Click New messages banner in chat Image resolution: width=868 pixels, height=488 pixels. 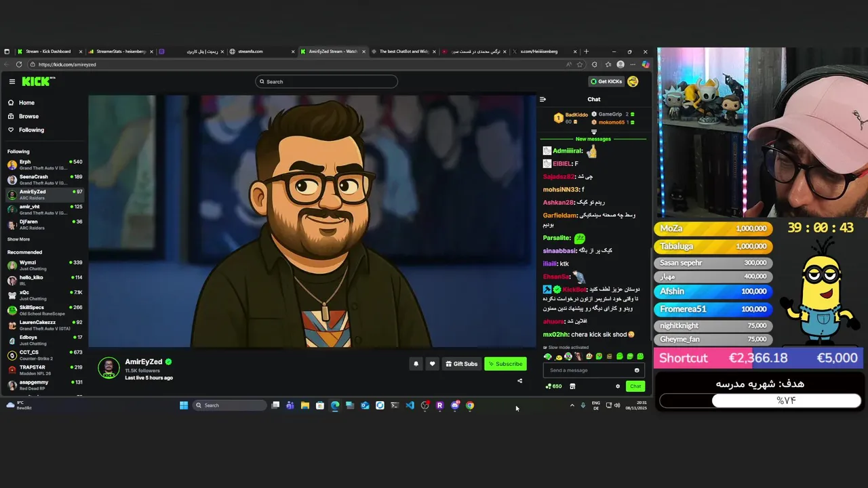coord(593,139)
